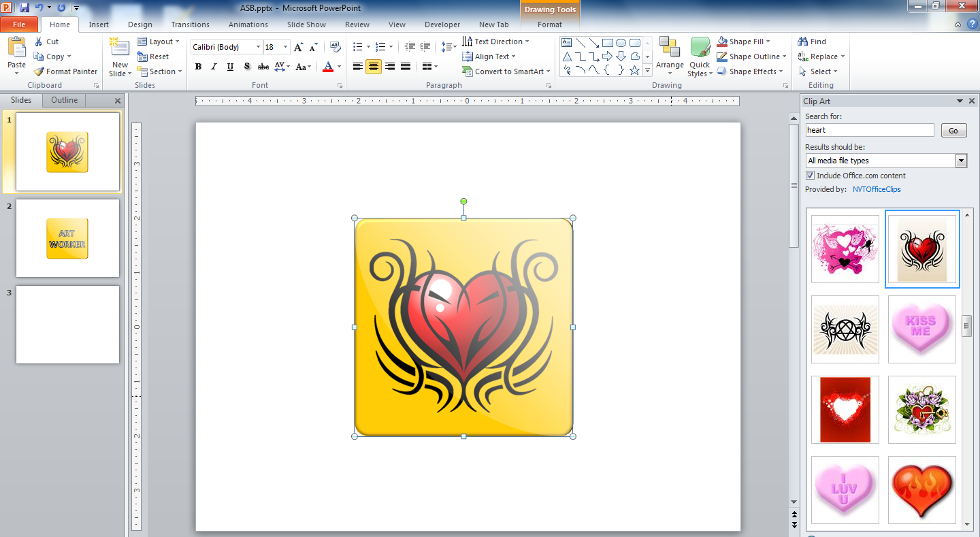
Task: Switch to the Insert ribbon tab
Action: pos(99,25)
